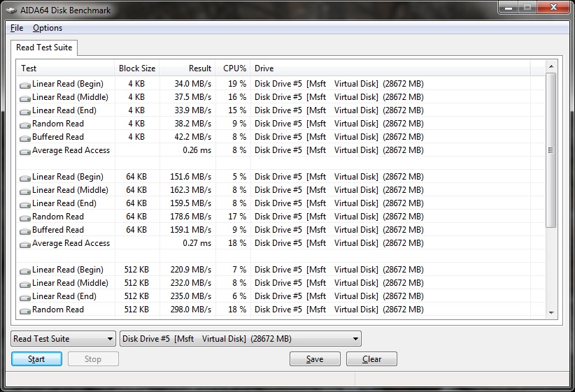Sort by Test column header
Image resolution: width=575 pixels, height=392 pixels.
point(66,68)
